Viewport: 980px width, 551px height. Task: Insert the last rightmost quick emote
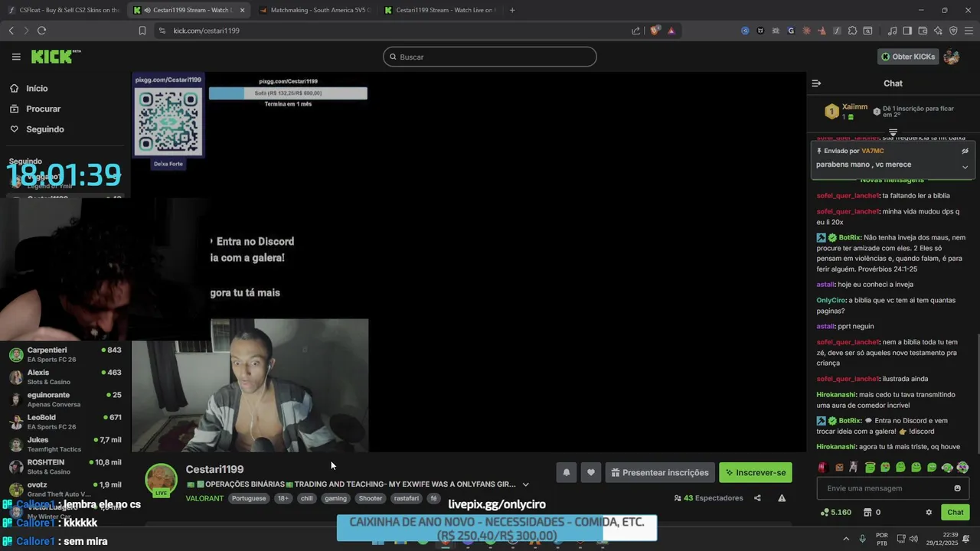pyautogui.click(x=962, y=467)
